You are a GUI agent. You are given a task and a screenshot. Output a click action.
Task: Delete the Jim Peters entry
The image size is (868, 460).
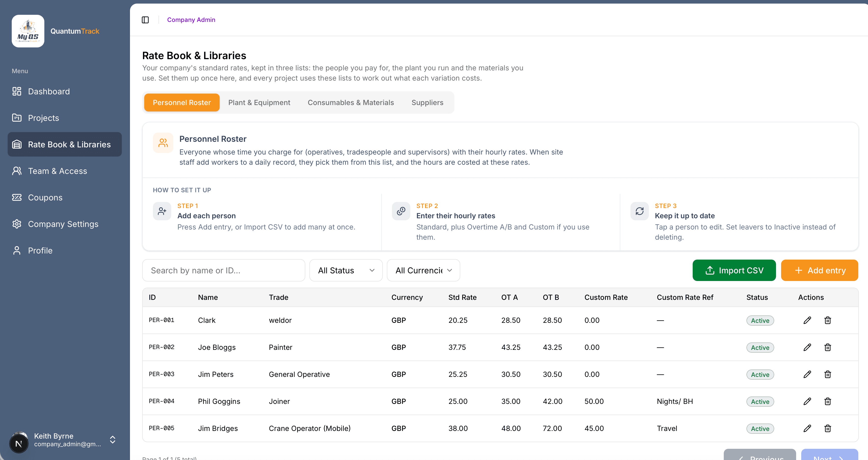tap(827, 374)
